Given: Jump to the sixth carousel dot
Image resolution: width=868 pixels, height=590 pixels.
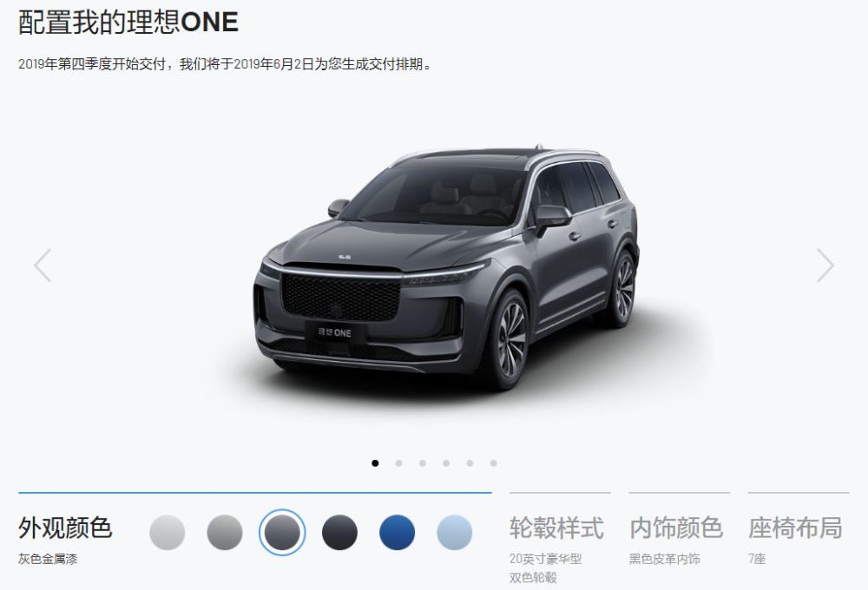Looking at the screenshot, I should coord(494,463).
